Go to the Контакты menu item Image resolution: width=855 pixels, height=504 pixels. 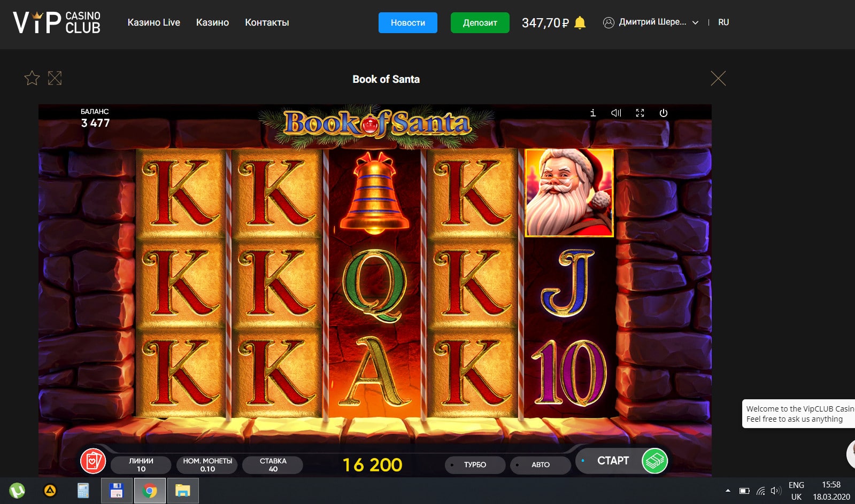point(267,22)
